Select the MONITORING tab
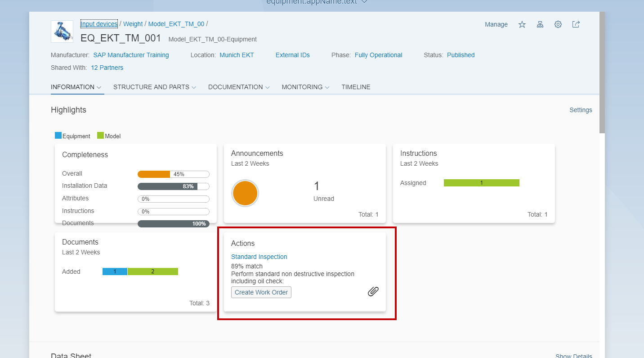This screenshot has width=644, height=358. (x=302, y=87)
